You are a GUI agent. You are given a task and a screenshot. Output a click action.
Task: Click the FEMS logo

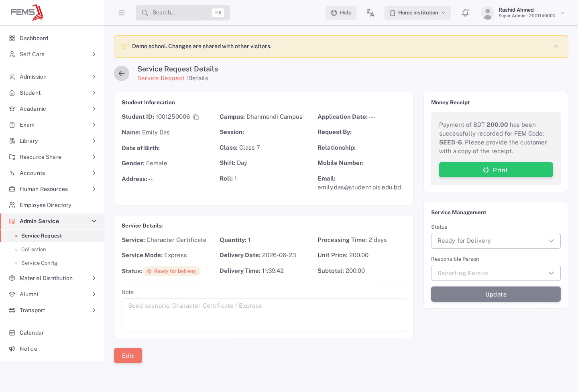[x=27, y=12]
